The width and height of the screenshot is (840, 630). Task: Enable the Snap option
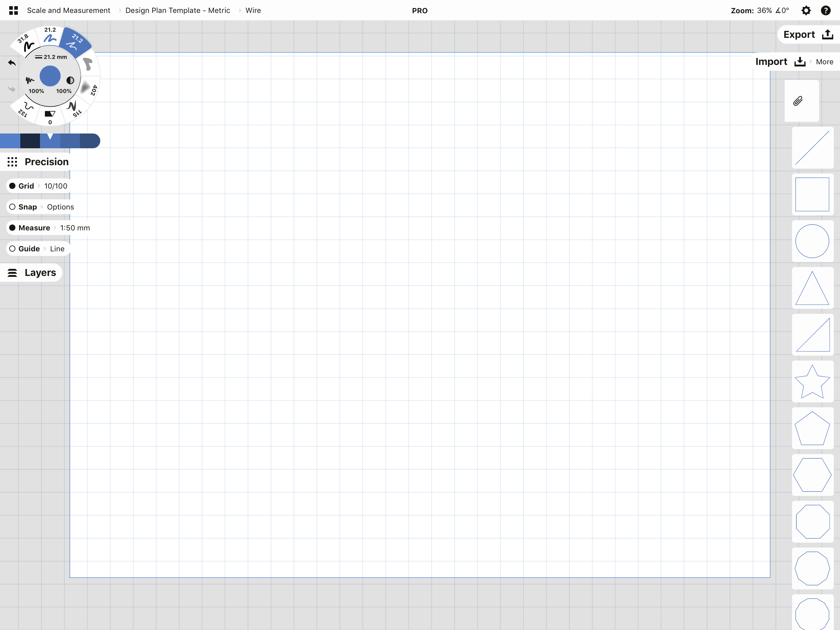13,207
